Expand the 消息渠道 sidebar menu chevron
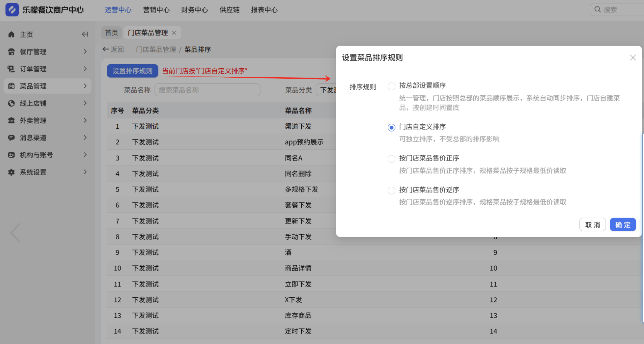This screenshot has height=344, width=644. click(x=85, y=138)
